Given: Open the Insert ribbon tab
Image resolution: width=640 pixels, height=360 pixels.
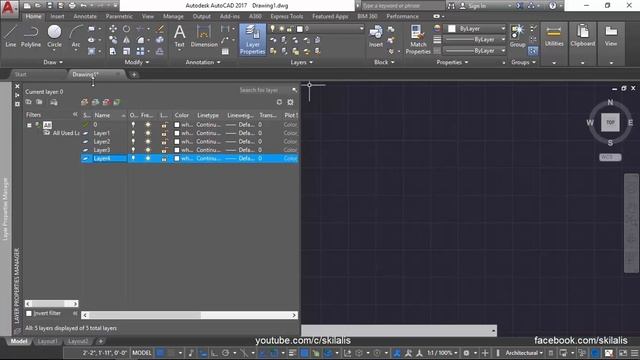Looking at the screenshot, I should pos(58,16).
